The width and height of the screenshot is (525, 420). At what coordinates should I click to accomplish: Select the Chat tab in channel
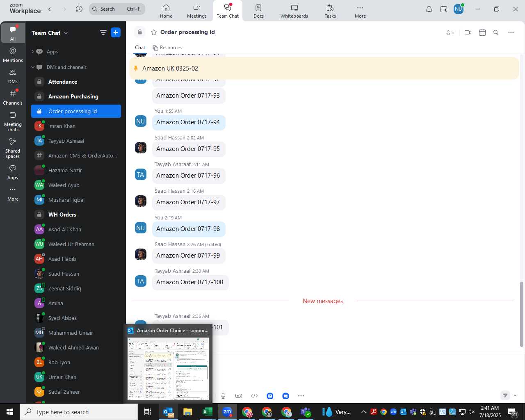(140, 48)
